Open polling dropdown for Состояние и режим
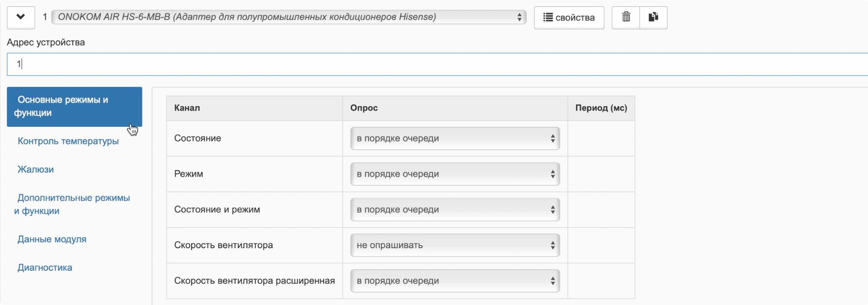This screenshot has height=305, width=868. tap(455, 210)
